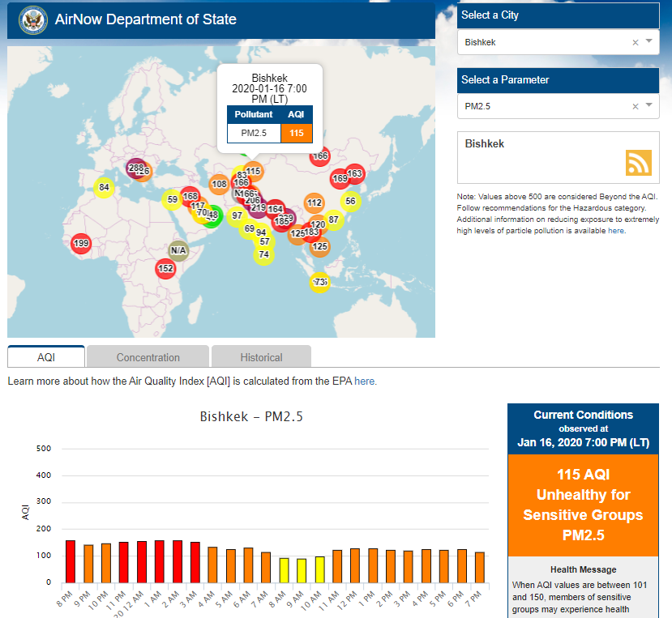The image size is (672, 618).
Task: Select the AQI tab
Action: coord(46,357)
